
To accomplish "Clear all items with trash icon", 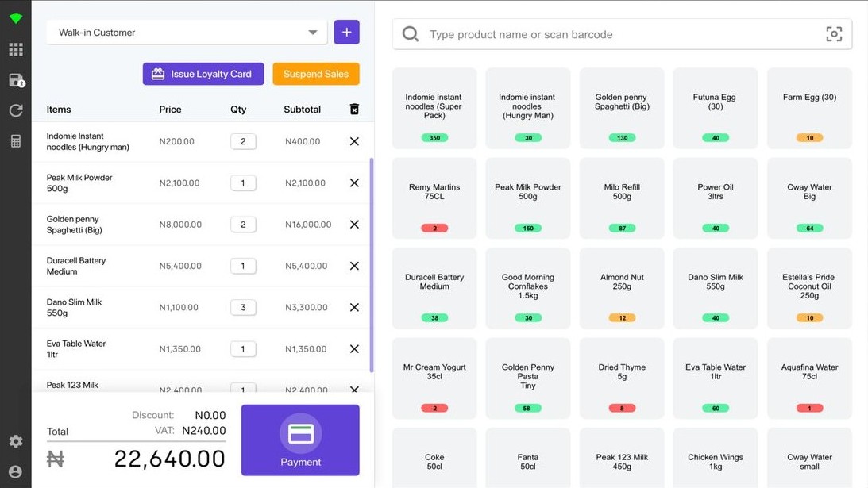I will click(354, 110).
